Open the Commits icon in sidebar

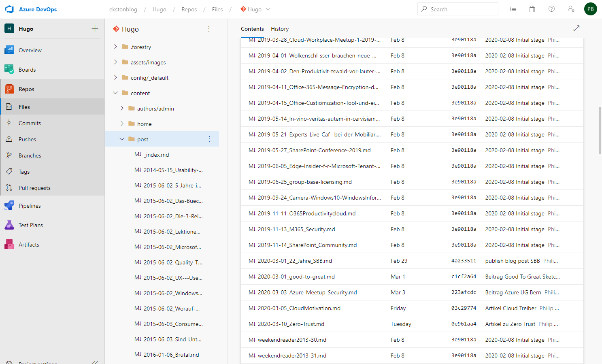coord(9,123)
